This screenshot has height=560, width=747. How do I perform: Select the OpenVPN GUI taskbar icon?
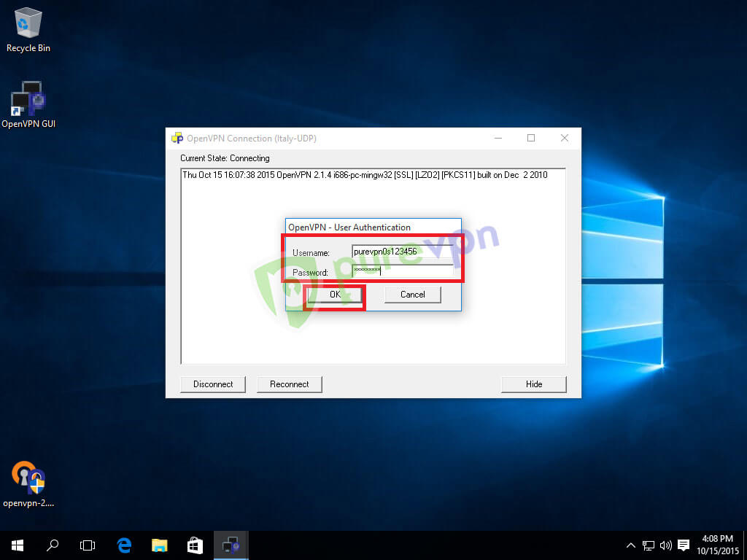[x=231, y=545]
